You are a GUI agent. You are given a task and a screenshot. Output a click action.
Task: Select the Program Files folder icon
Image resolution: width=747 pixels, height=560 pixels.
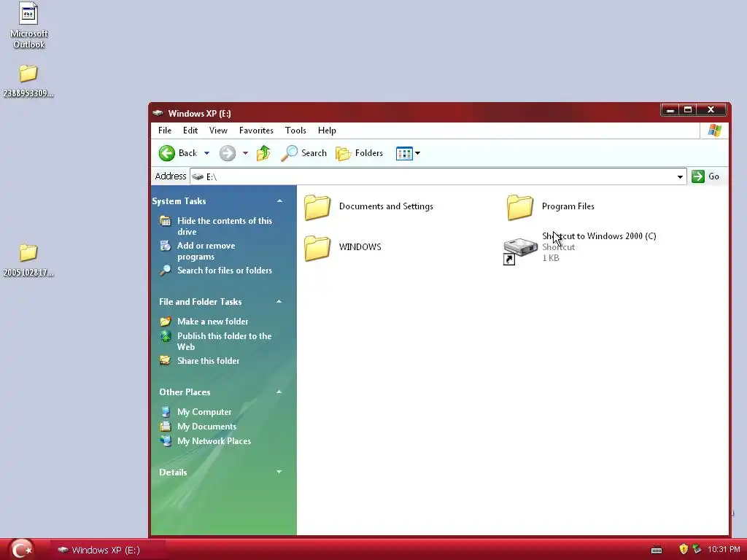(519, 207)
